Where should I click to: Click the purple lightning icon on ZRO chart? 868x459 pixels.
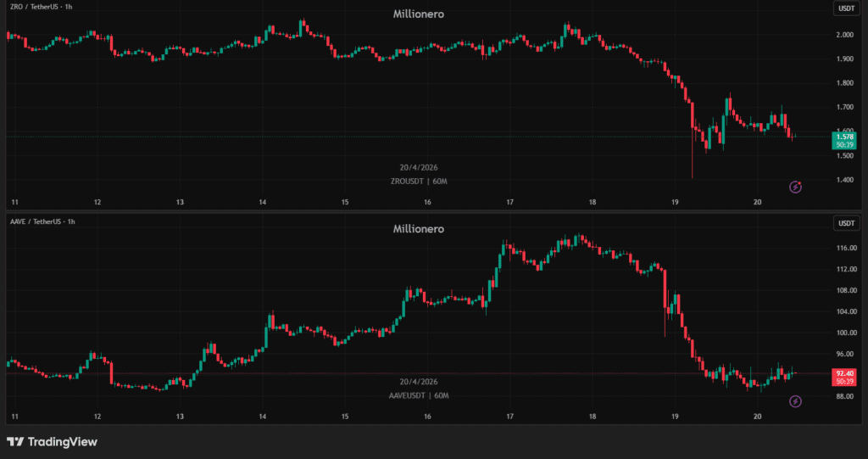click(x=795, y=187)
